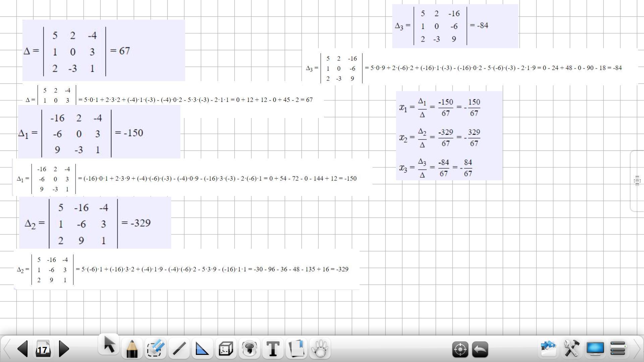The width and height of the screenshot is (644, 362).
Task: Select the hand pan tool
Action: tap(320, 349)
